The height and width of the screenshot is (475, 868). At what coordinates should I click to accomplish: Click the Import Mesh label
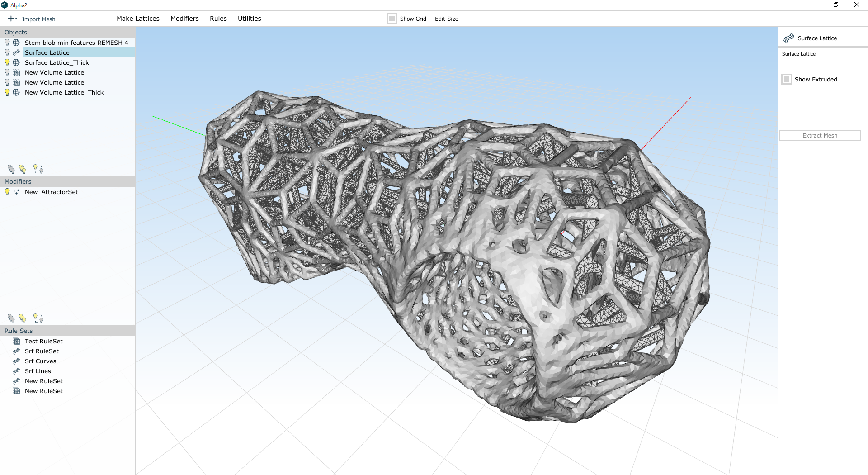pyautogui.click(x=38, y=19)
